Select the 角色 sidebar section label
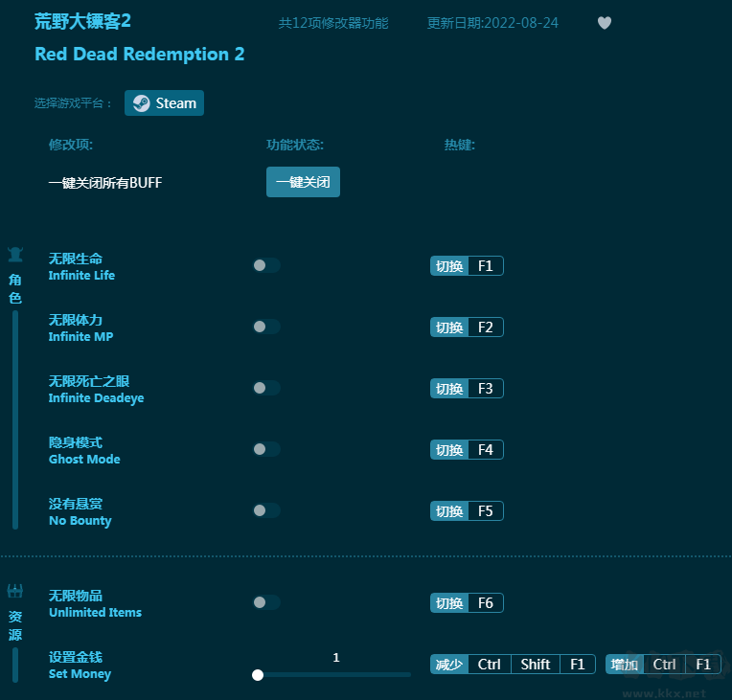732x700 pixels. pyautogui.click(x=15, y=289)
